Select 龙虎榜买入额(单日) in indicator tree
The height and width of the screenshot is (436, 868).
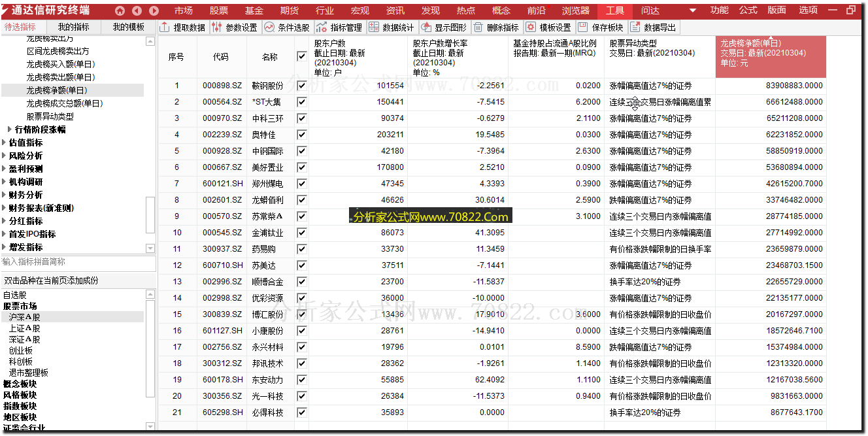[61, 64]
